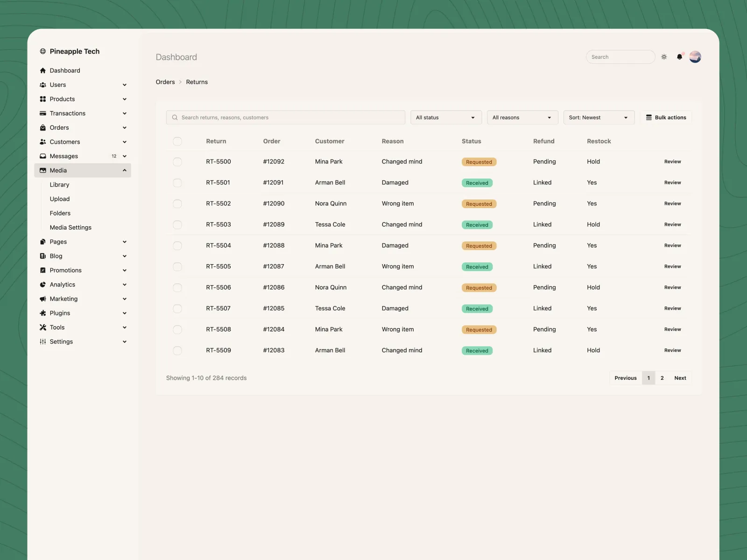Click the breadcrumb chevron separator icon
This screenshot has width=747, height=560.
tap(181, 82)
